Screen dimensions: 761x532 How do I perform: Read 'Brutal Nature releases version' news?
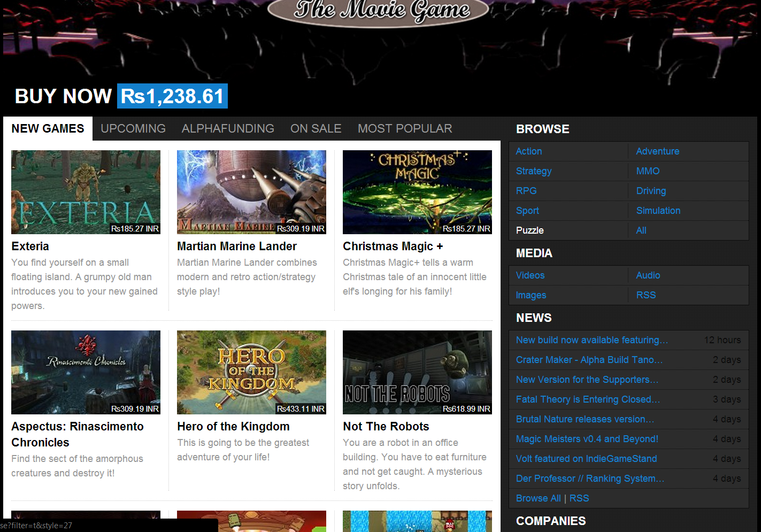click(x=585, y=419)
